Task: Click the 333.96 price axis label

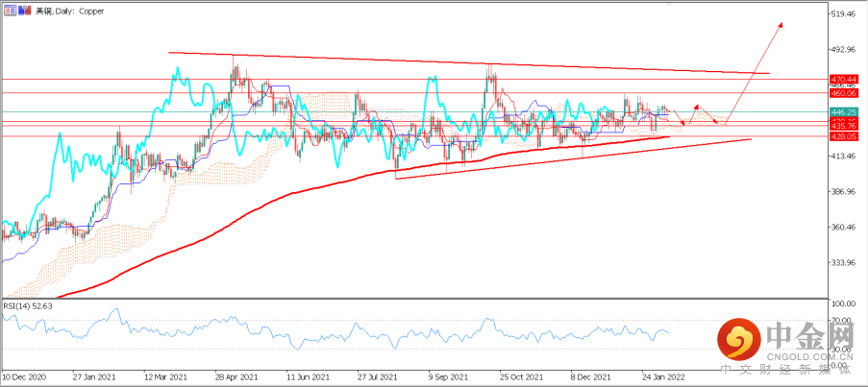Action: pyautogui.click(x=844, y=262)
